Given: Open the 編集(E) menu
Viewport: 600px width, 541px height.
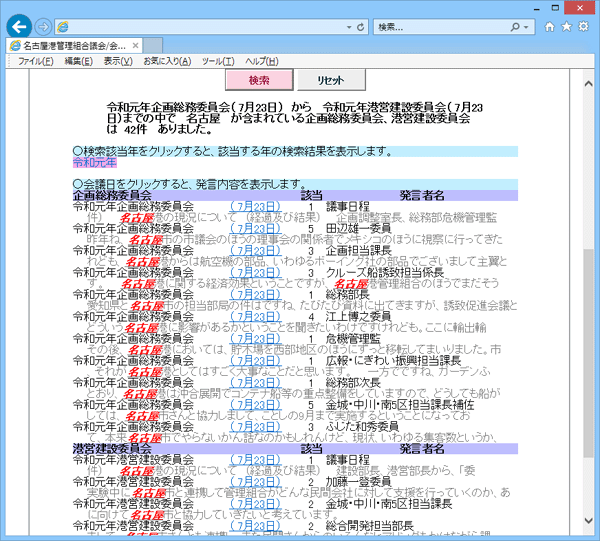Looking at the screenshot, I should (x=79, y=61).
